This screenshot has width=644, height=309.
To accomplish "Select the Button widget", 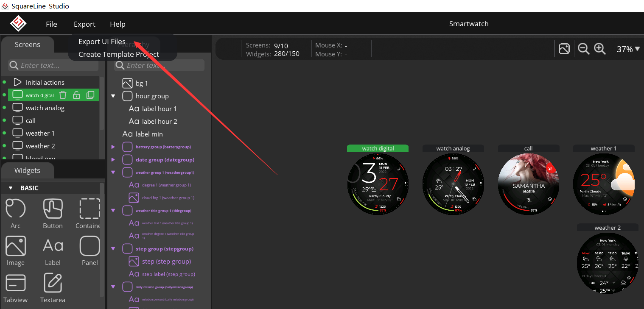I will pos(53,214).
